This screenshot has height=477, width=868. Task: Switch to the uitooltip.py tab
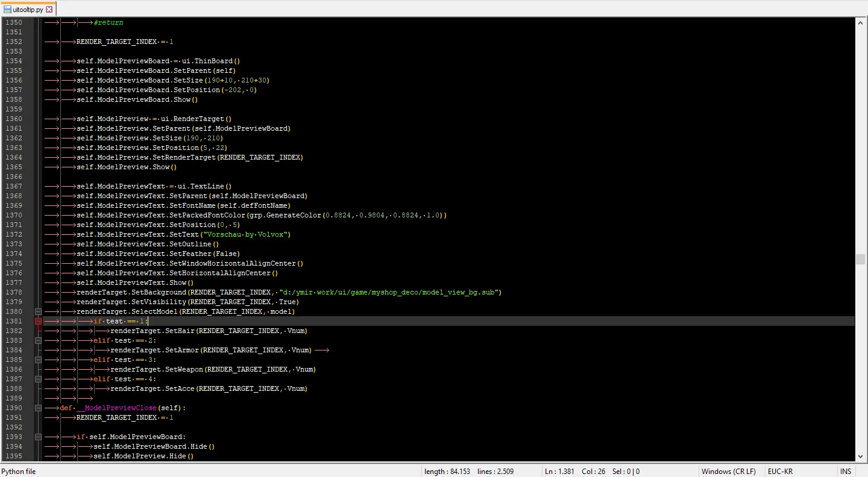(x=29, y=9)
